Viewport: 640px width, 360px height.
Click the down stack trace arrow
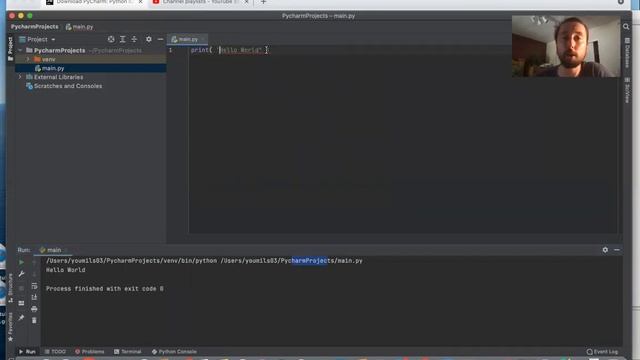(34, 274)
